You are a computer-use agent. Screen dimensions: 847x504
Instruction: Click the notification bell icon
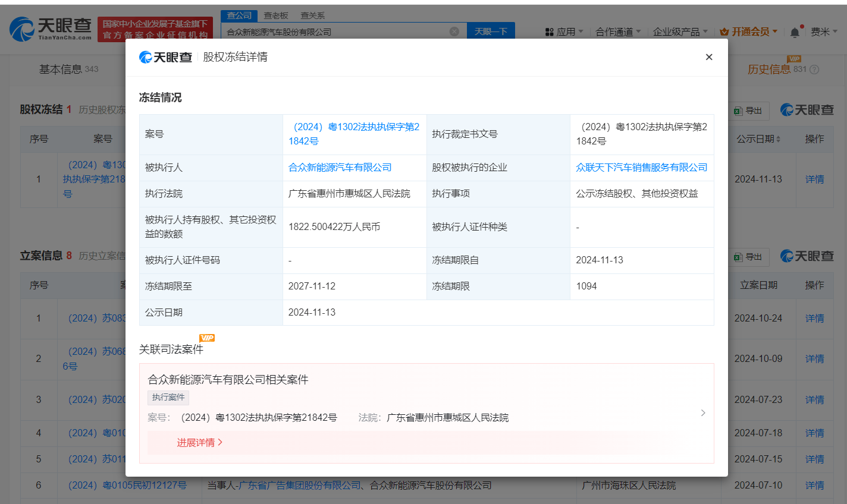[x=795, y=32]
